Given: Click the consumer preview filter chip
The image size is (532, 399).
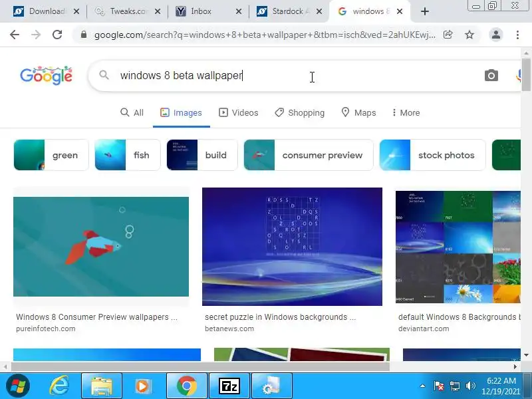Looking at the screenshot, I should [x=309, y=155].
